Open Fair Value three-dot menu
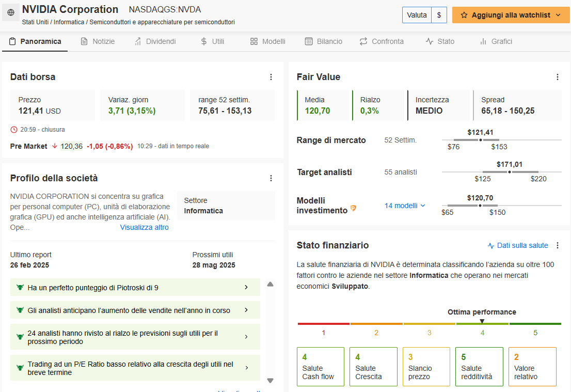Screen dimensions: 571x392 coord(558,77)
